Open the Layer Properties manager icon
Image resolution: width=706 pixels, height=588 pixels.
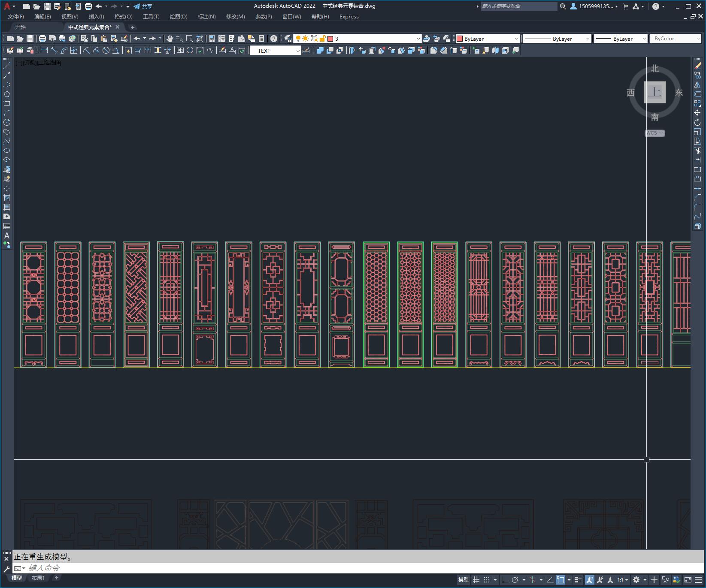coord(288,39)
